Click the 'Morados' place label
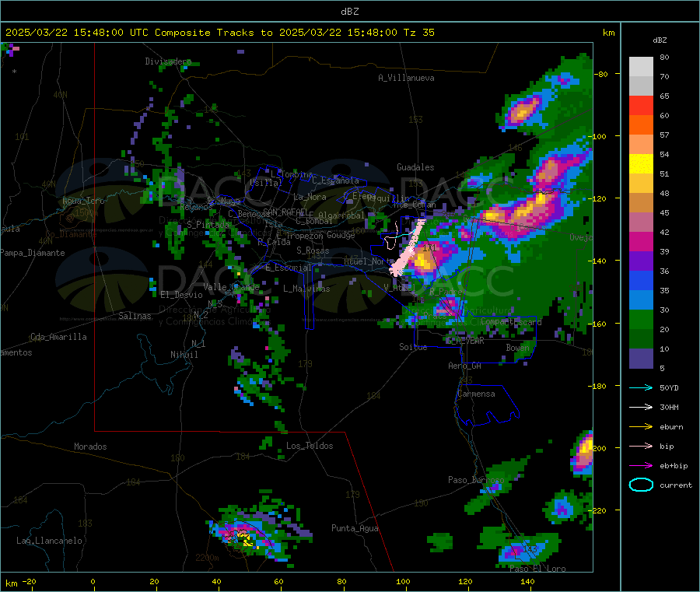Viewport: 700px width, 592px height. (x=90, y=447)
